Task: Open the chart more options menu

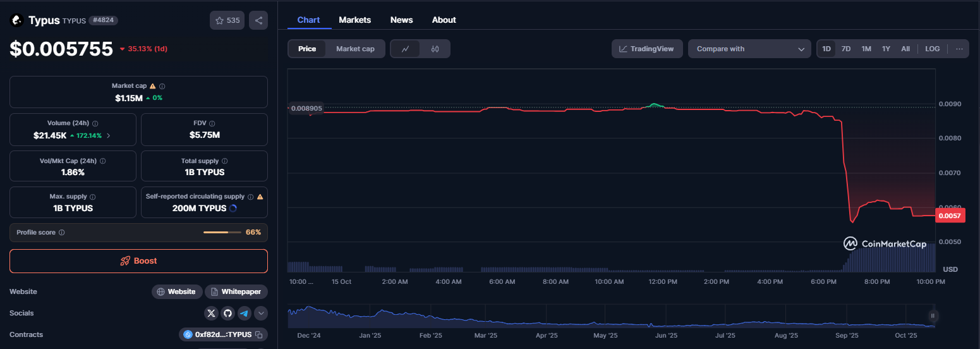Action: 959,49
